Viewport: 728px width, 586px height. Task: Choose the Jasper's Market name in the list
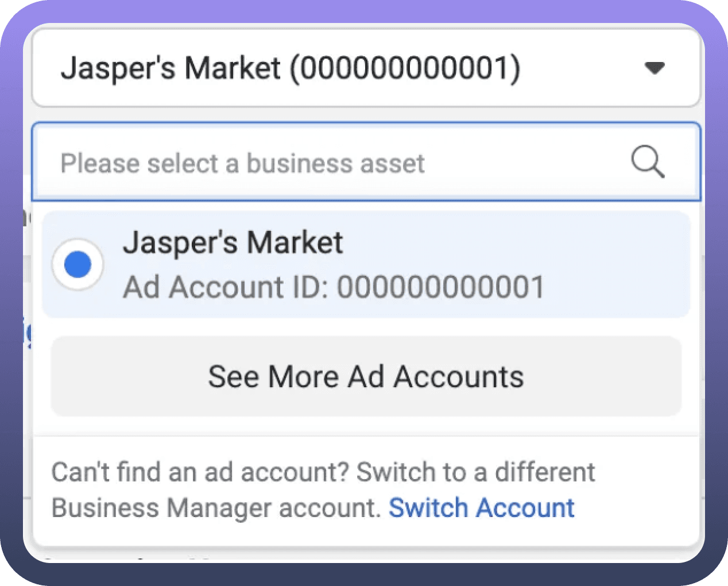tap(233, 242)
